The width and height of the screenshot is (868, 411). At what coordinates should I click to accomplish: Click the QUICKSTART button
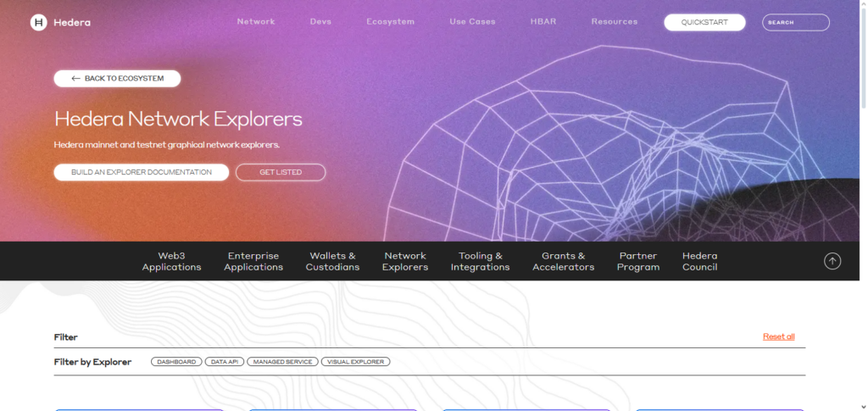coord(704,23)
